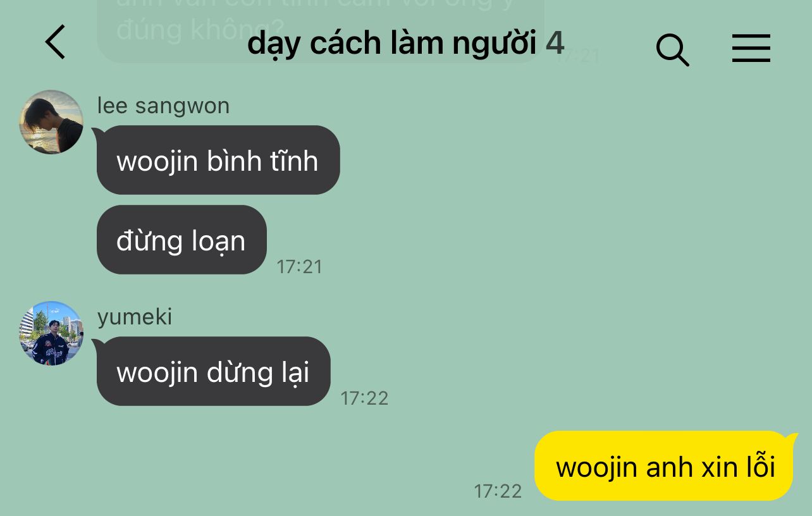Open lee sangwon's profile picture

point(51,122)
